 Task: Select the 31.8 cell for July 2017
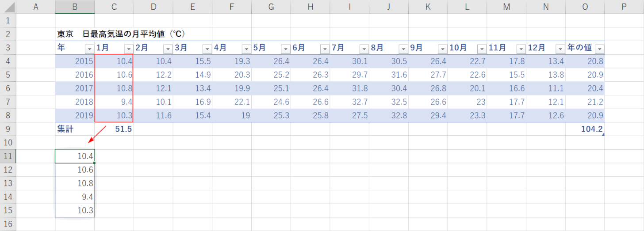(349, 88)
